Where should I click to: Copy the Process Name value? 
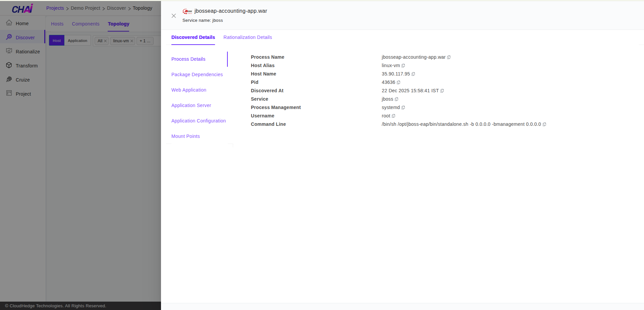pyautogui.click(x=449, y=57)
